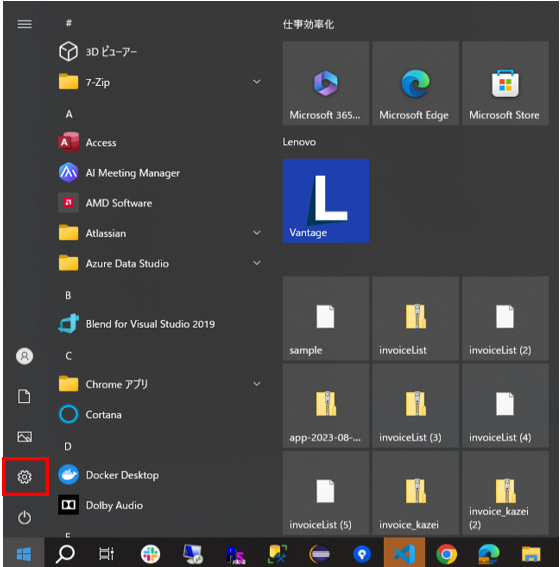Open the app-2023-08 zip tile
Viewport: 560px width, 567px height.
coord(326,405)
